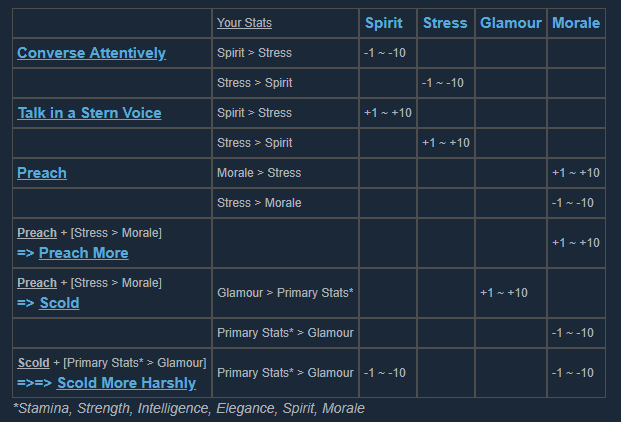Select the Stress > Morale condition cell
Viewport: 621px width, 422px height.
[259, 203]
